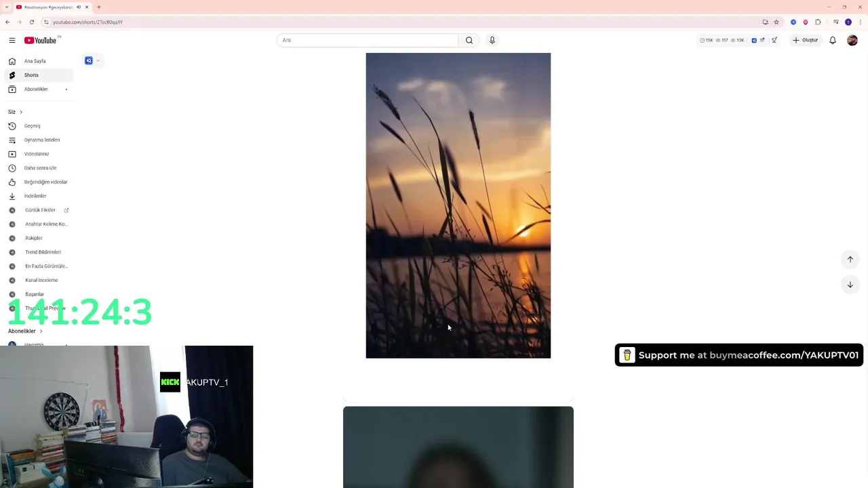
Task: Click the browser forward arrow
Action: pyautogui.click(x=19, y=22)
